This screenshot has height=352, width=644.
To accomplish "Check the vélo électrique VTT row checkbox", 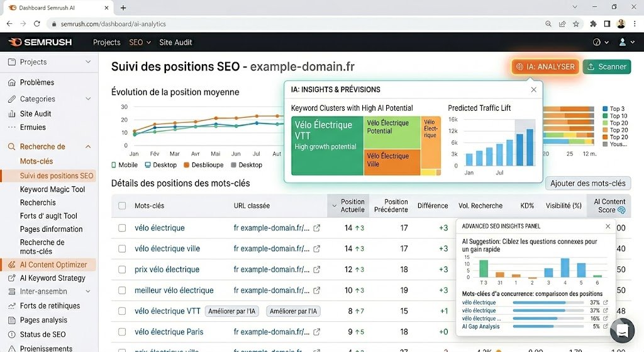I will (x=122, y=311).
